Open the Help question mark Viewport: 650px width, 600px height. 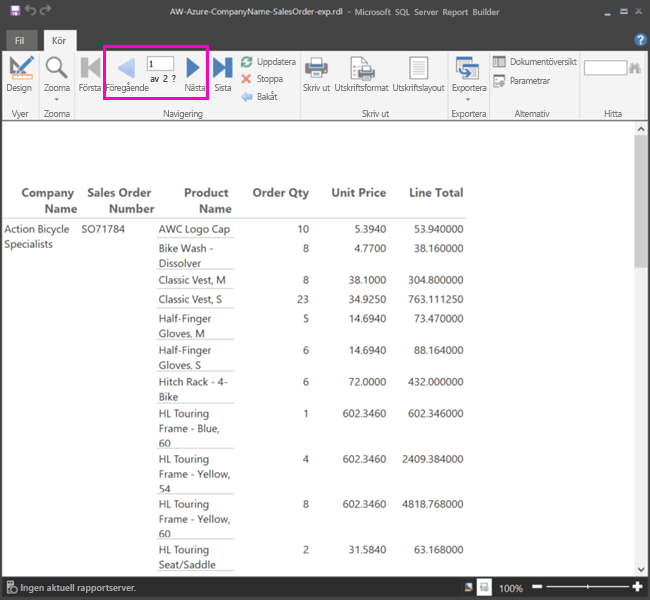640,40
